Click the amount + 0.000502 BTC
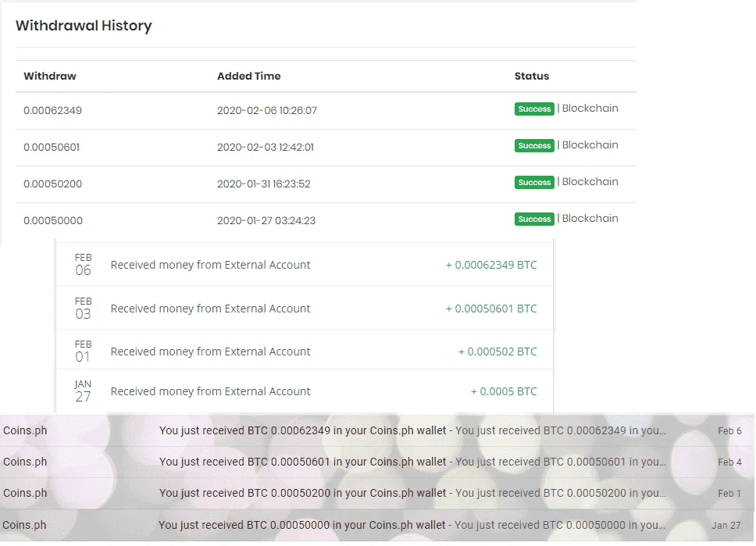756x546 pixels. coord(497,352)
